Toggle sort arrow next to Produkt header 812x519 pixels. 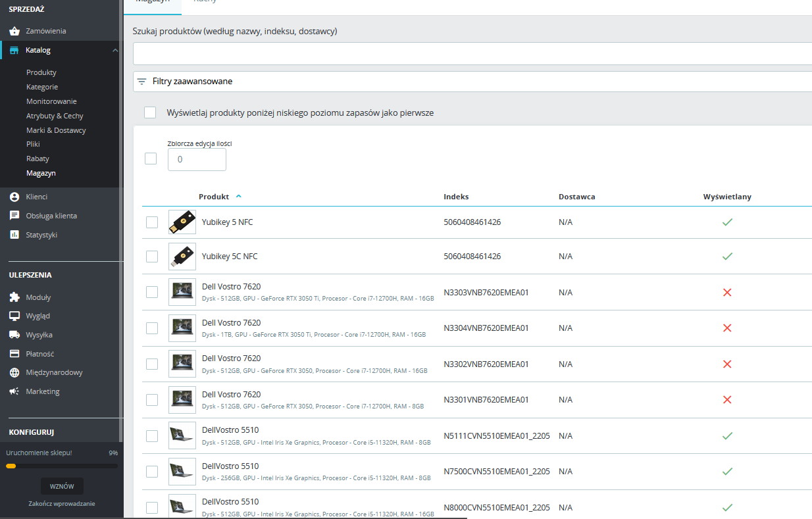pos(238,197)
